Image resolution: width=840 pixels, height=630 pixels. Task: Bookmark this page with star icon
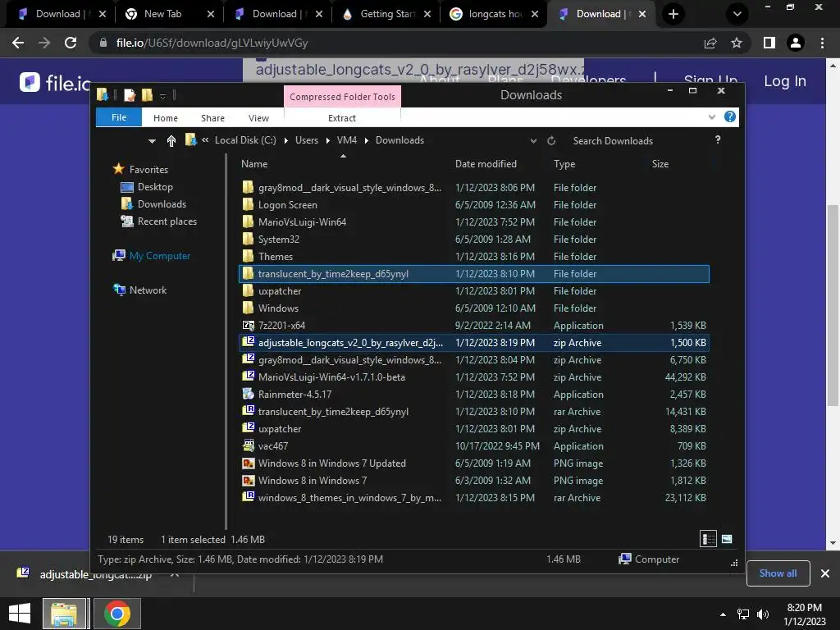[x=737, y=43]
